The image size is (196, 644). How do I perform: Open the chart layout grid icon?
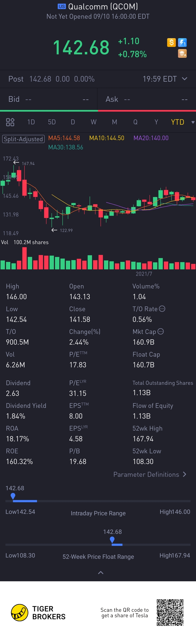10,122
